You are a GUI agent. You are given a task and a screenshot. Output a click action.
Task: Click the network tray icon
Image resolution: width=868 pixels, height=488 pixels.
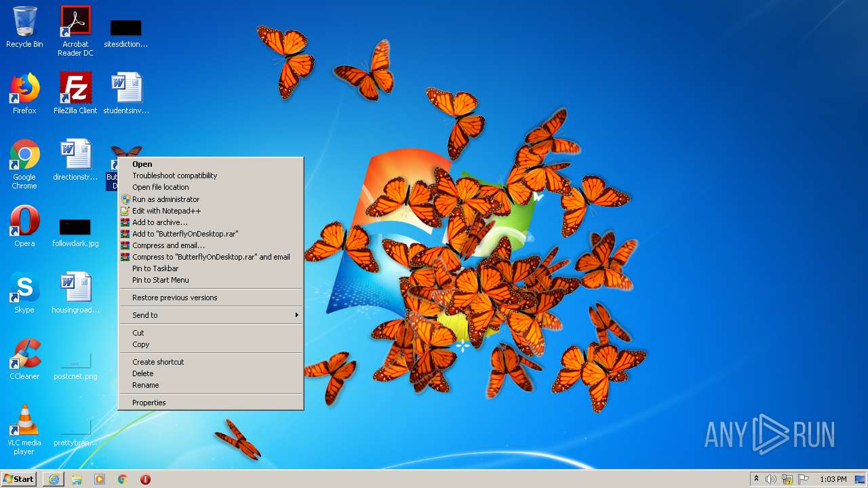click(x=787, y=479)
